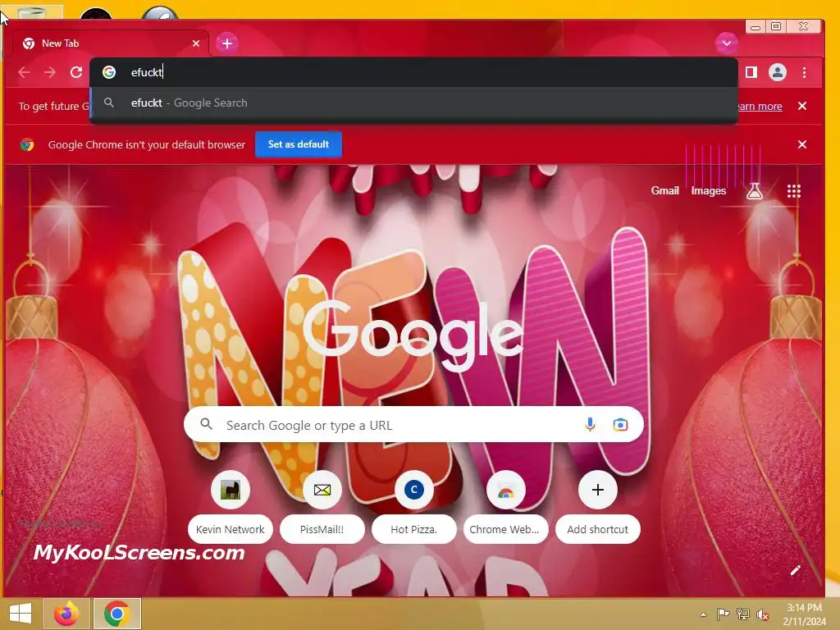The image size is (840, 630).
Task: Launch Firefox from the taskbar
Action: click(x=66, y=614)
